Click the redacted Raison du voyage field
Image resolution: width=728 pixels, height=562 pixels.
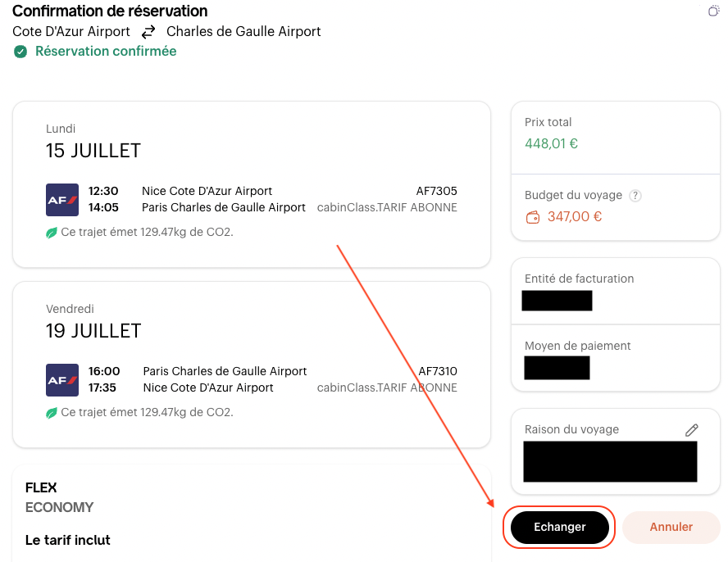pos(610,461)
